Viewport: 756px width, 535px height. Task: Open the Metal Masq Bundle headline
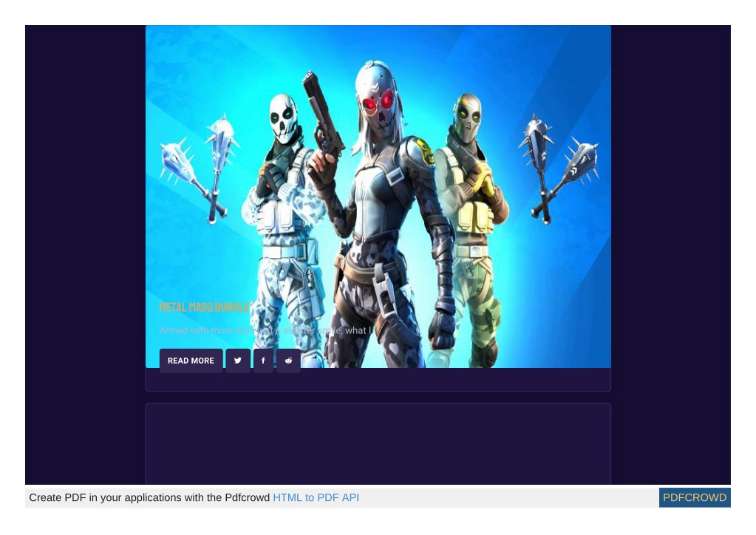pos(205,307)
